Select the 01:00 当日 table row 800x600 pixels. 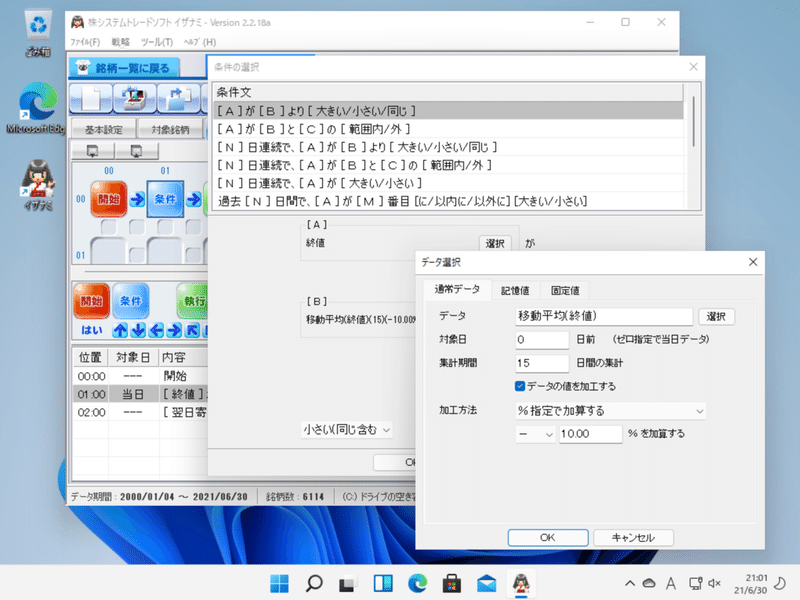[x=140, y=394]
